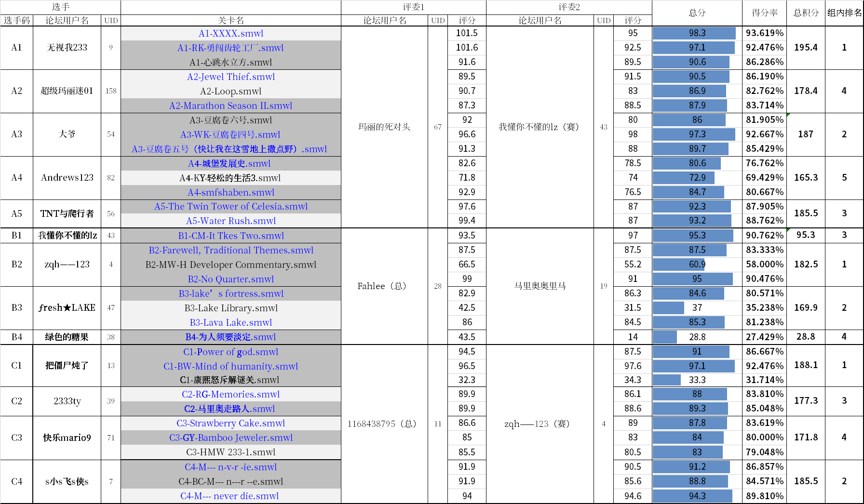The image size is (864, 504).
Task: Select the 得分率 column header
Action: (765, 13)
